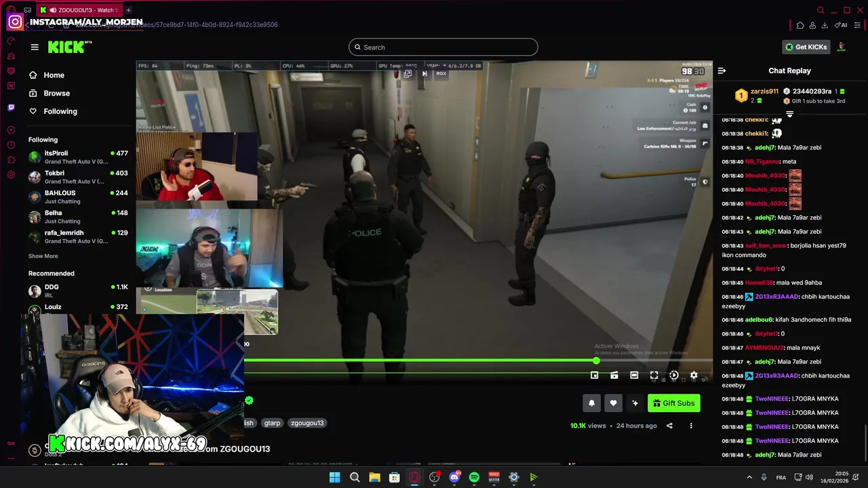Open Spotify from the taskbar
This screenshot has height=488, width=868.
click(474, 477)
